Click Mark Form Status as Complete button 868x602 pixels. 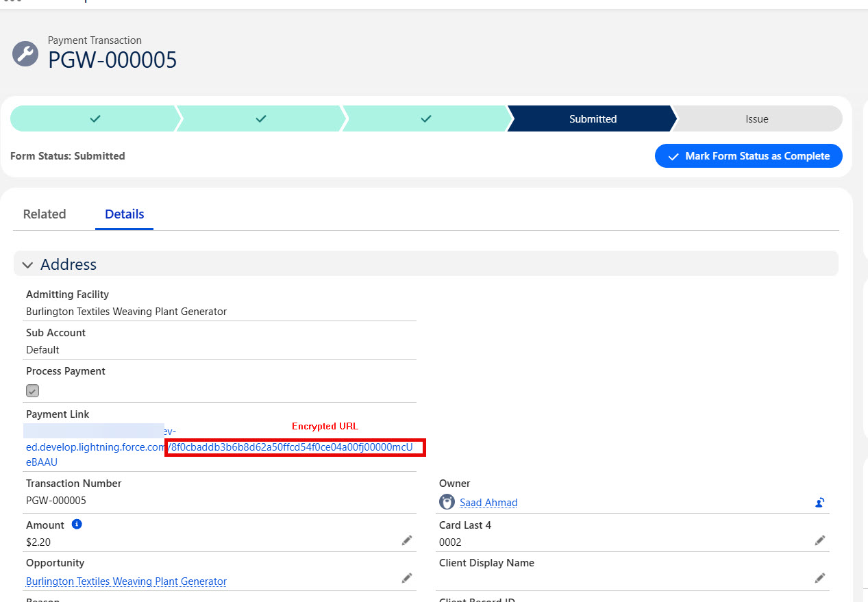tap(748, 156)
